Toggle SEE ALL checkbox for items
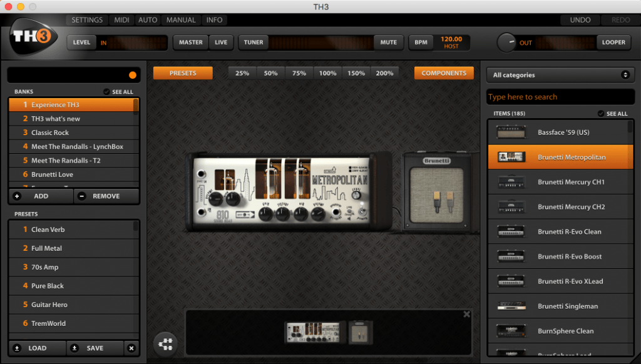Viewport: 641px width, 364px height. click(x=600, y=114)
